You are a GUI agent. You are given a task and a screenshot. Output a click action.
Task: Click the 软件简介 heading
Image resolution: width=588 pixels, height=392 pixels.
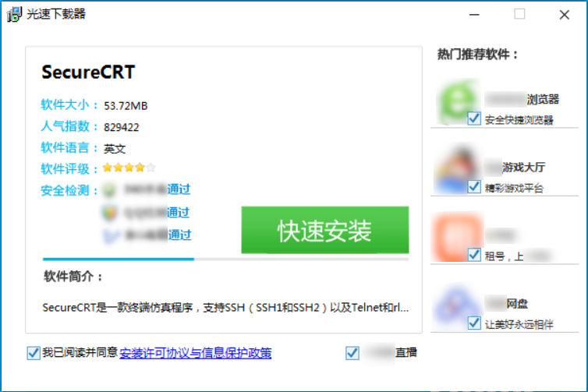tap(73, 277)
